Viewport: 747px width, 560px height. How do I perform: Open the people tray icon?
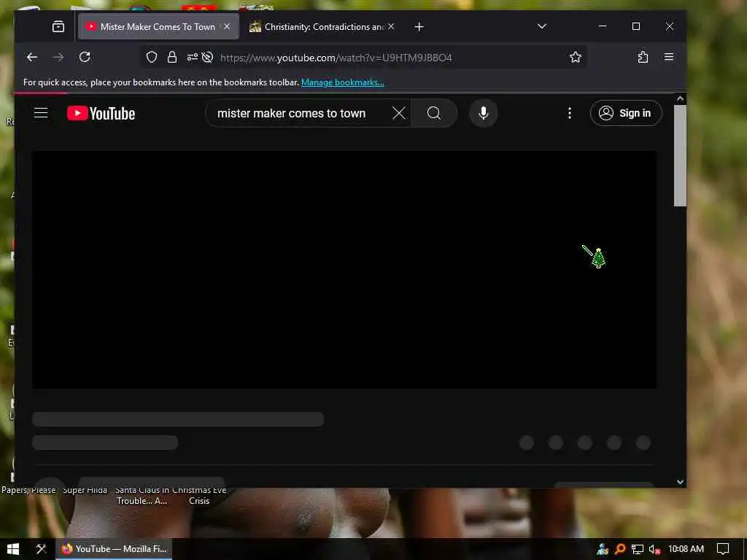point(603,549)
